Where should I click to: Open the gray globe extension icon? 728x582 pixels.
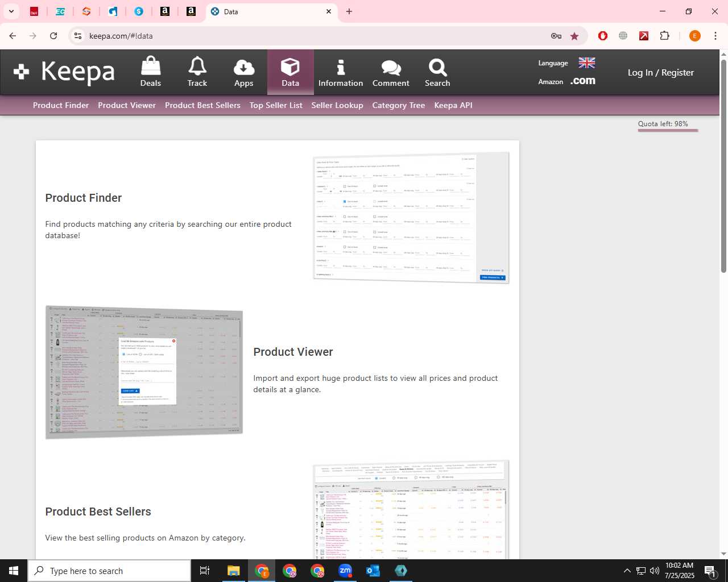[623, 36]
